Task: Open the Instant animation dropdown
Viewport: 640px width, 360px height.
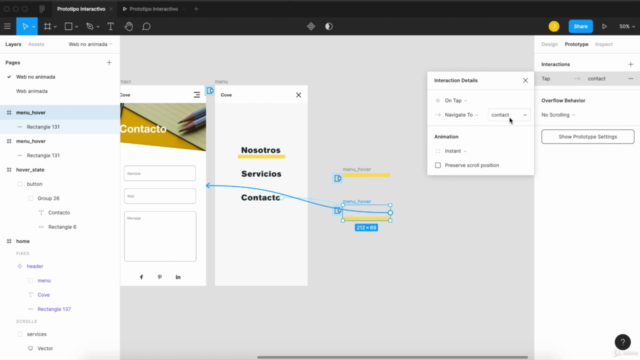Action: [x=456, y=151]
